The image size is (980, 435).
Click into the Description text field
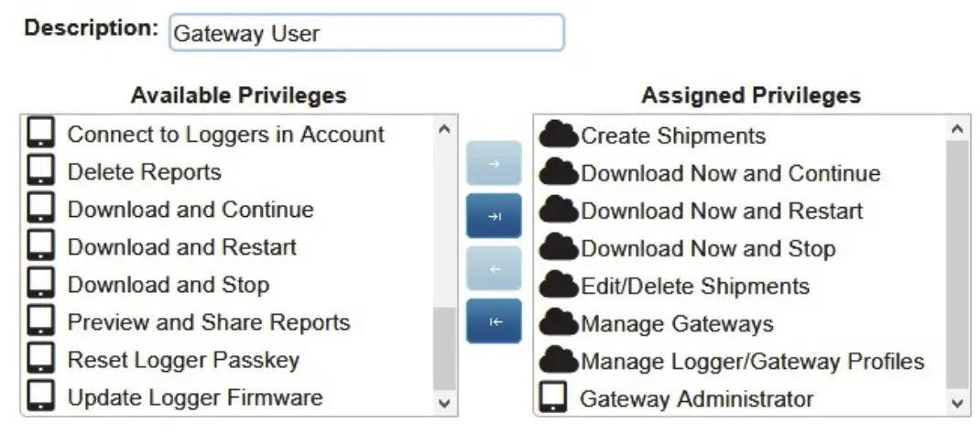point(366,34)
